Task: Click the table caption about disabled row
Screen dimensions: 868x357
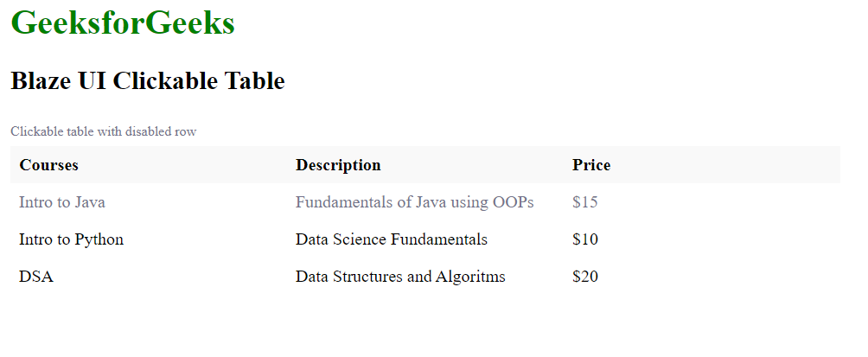Action: coord(104,131)
